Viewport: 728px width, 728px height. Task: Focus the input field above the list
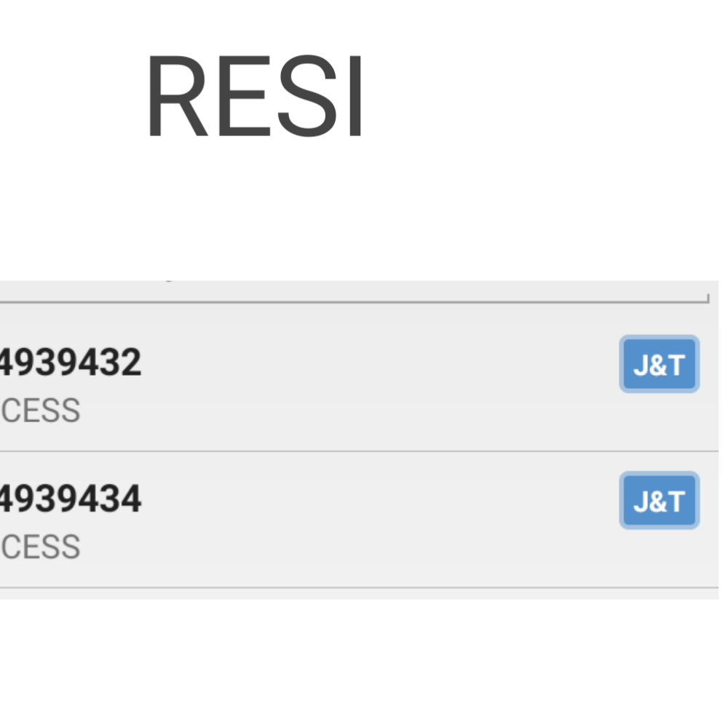click(349, 290)
